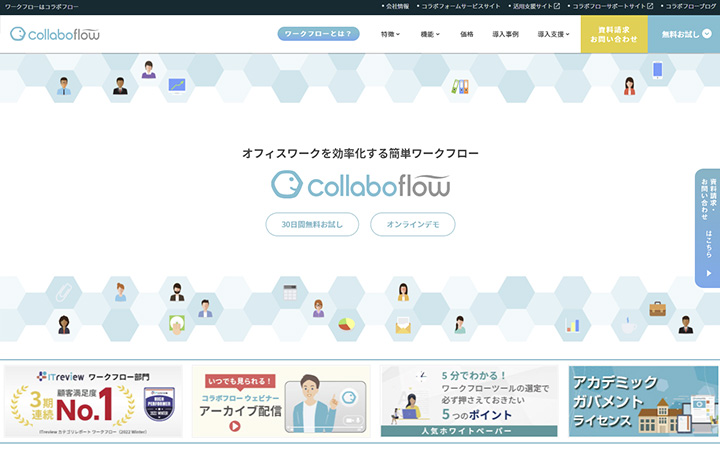Open the 5つのポイント whitepaper banner
This screenshot has width=720, height=450.
point(469,401)
